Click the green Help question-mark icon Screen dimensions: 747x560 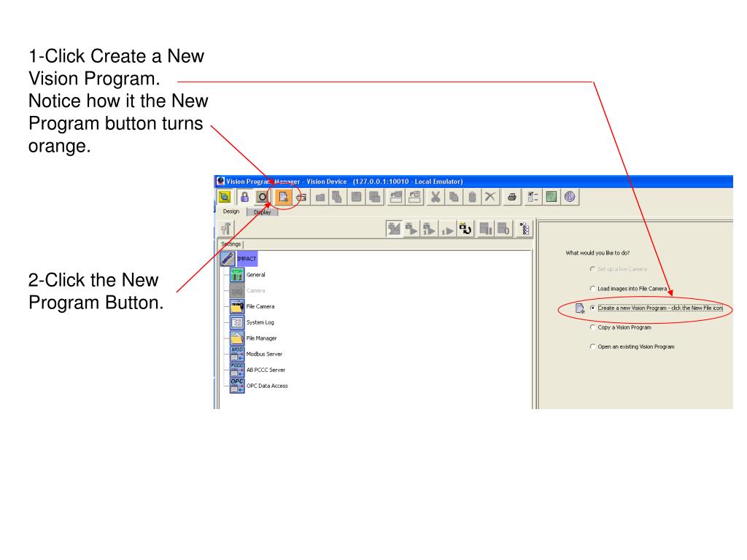tap(551, 197)
